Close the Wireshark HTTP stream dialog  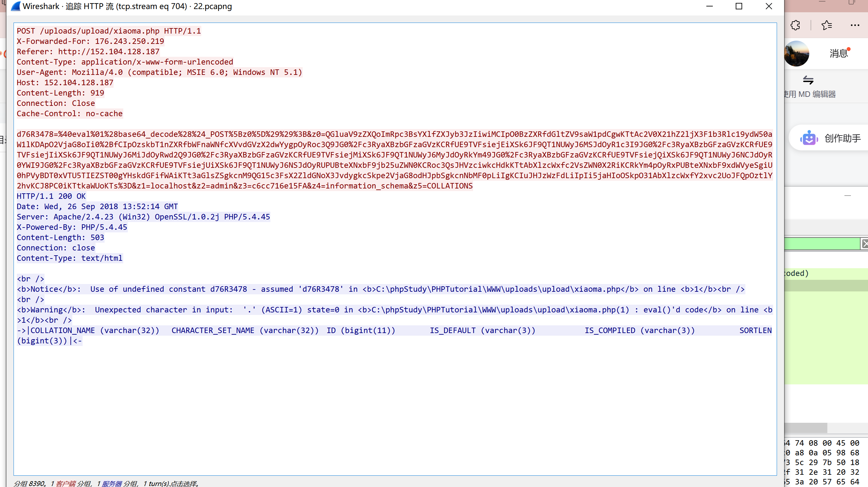pos(769,6)
